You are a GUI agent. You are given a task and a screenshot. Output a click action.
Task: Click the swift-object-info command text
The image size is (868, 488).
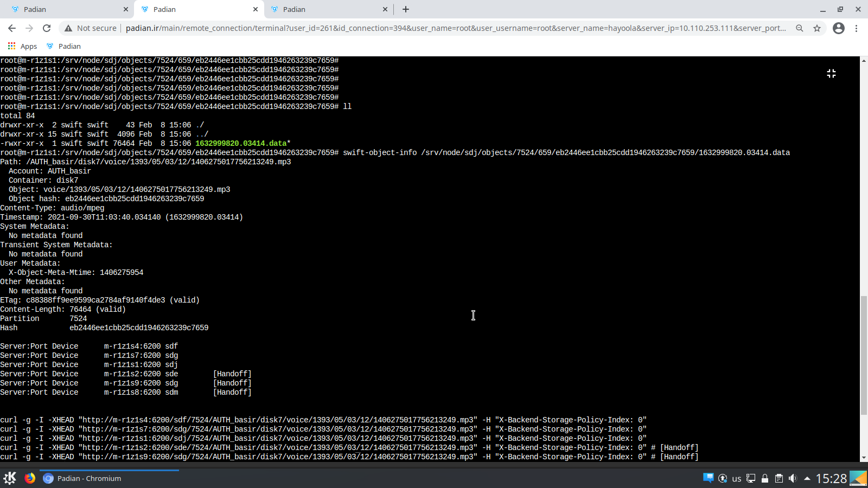566,153
